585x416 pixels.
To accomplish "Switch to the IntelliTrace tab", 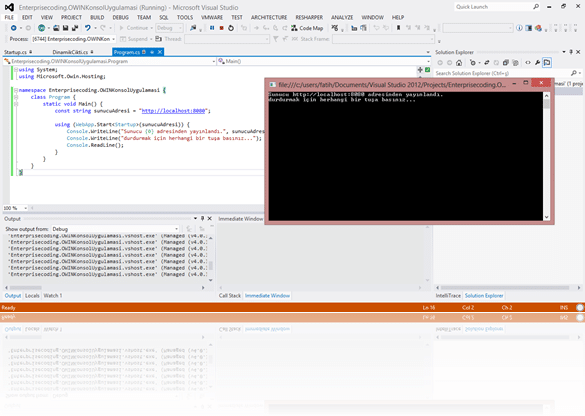I will (x=448, y=295).
